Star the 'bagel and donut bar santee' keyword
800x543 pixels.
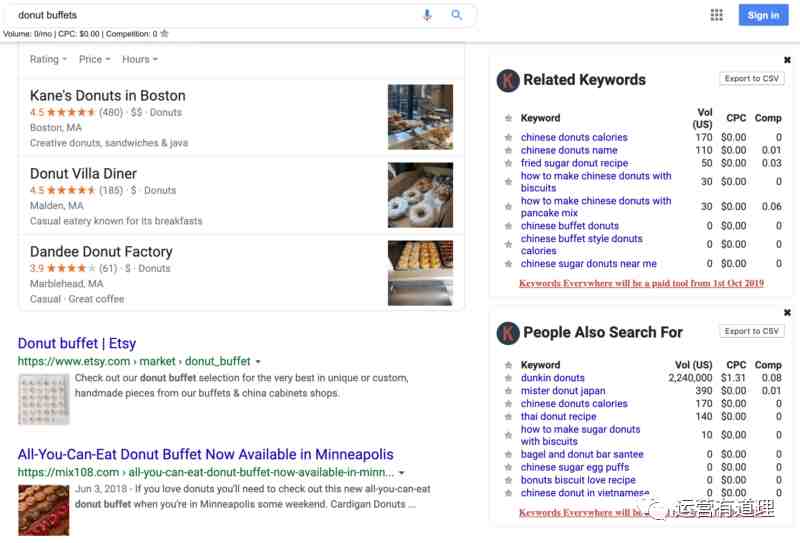coord(508,454)
